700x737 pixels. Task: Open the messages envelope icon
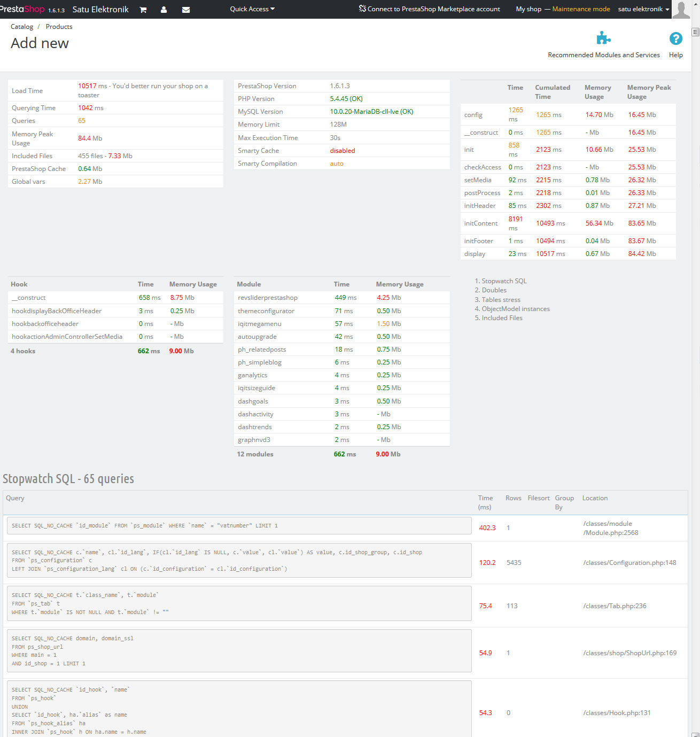186,10
